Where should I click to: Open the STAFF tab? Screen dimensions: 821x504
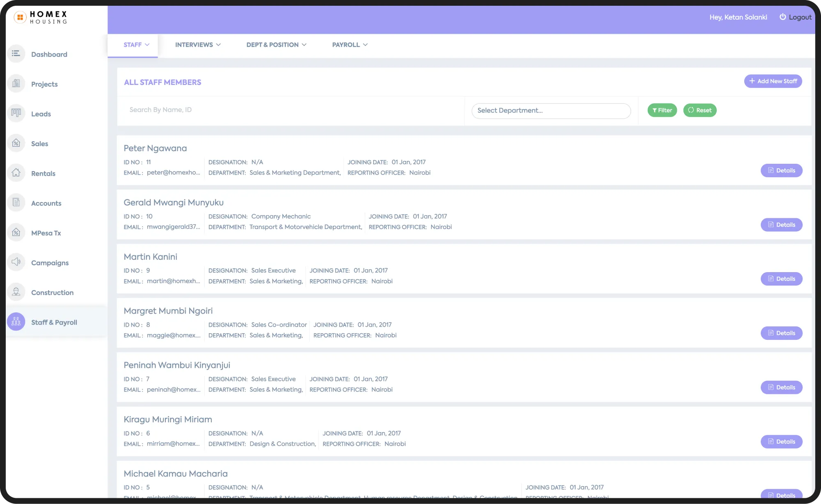point(133,45)
